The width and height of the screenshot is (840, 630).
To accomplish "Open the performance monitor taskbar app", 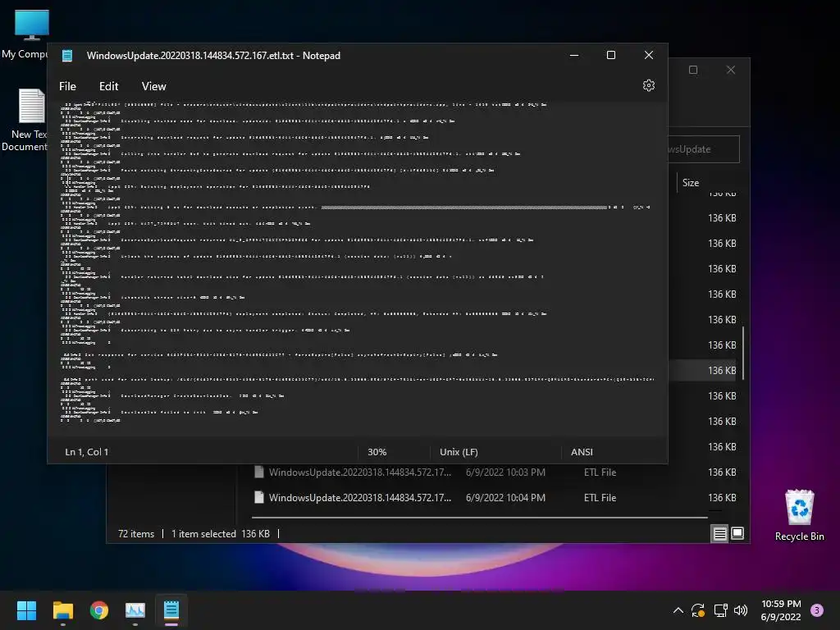I will (x=135, y=610).
